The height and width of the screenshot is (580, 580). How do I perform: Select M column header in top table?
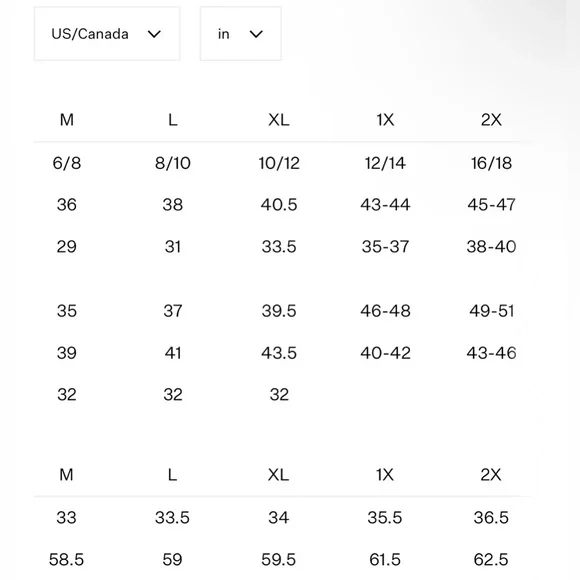(67, 120)
